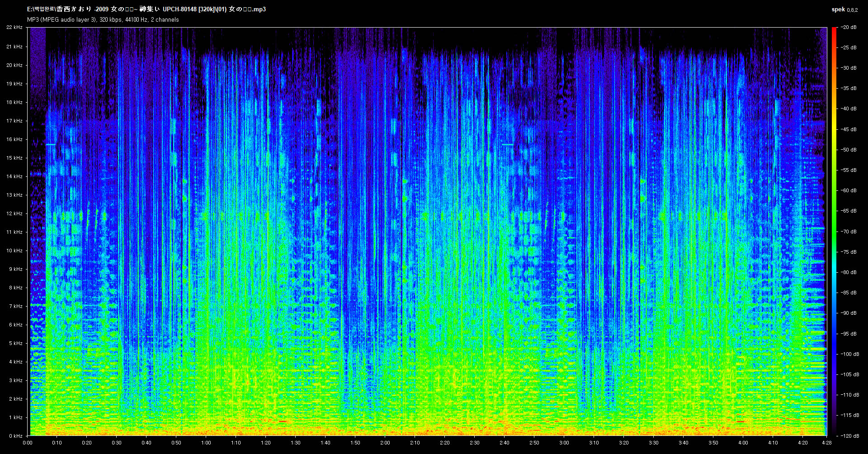Click the 2:20 time axis label

pos(445,443)
